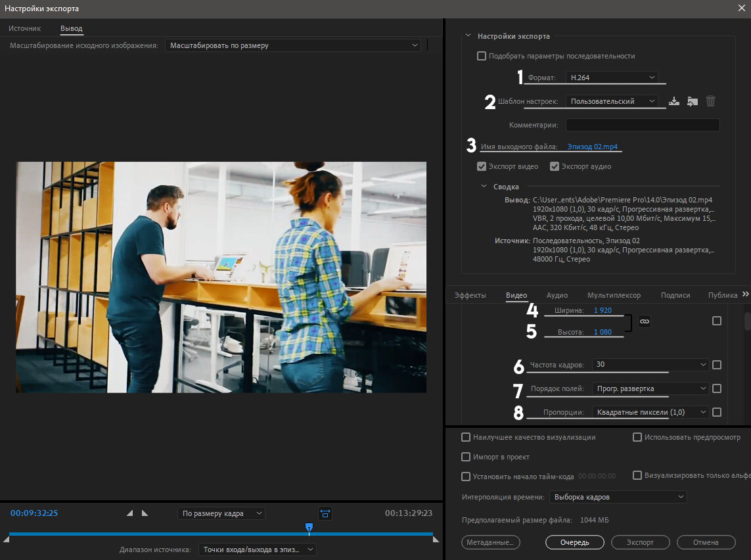The height and width of the screenshot is (560, 751).
Task: Toggle the width-height link constraint icon
Action: (644, 321)
